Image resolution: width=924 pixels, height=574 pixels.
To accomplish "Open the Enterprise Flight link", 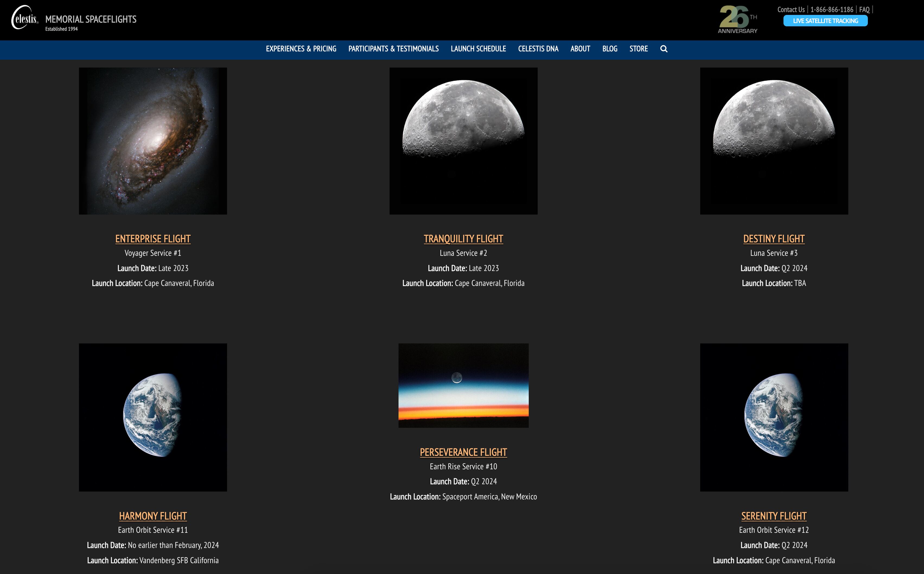I will [153, 239].
